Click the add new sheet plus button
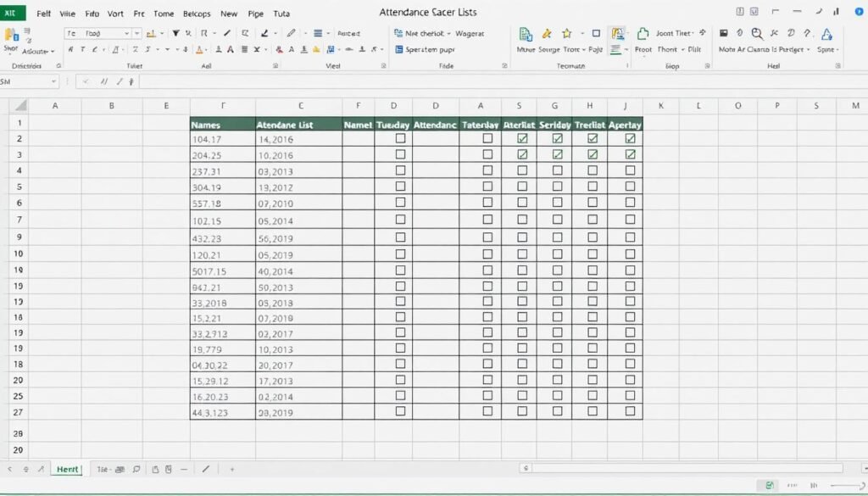The width and height of the screenshot is (868, 496). click(231, 469)
